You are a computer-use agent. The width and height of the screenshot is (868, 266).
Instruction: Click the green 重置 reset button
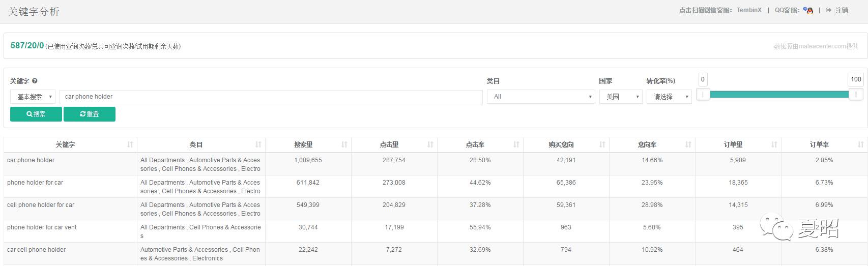[x=90, y=114]
